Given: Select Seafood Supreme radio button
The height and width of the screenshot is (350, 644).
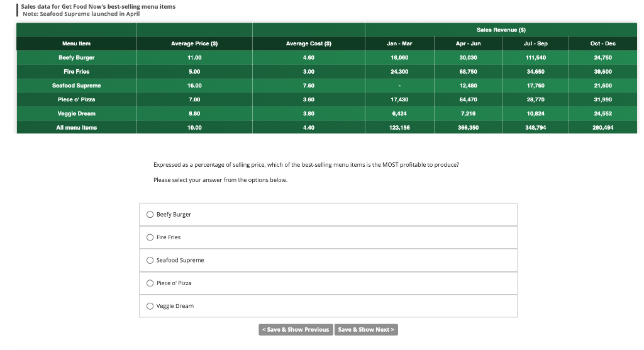Looking at the screenshot, I should pos(150,260).
